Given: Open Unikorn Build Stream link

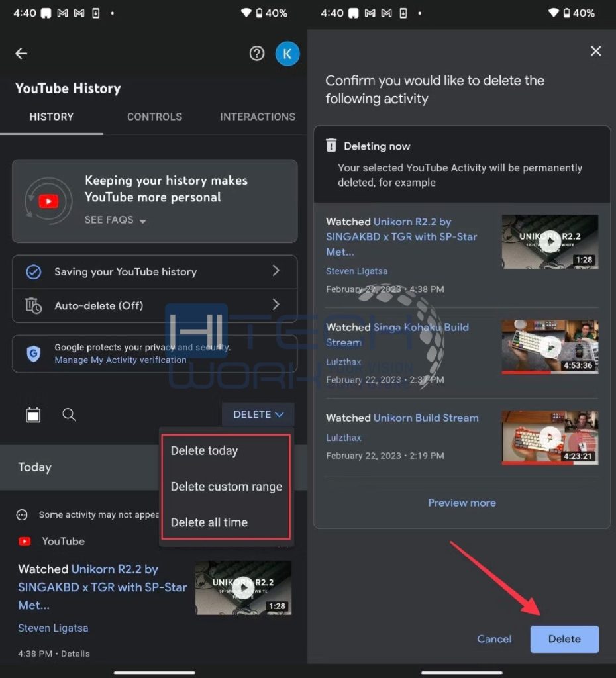Looking at the screenshot, I should click(426, 418).
